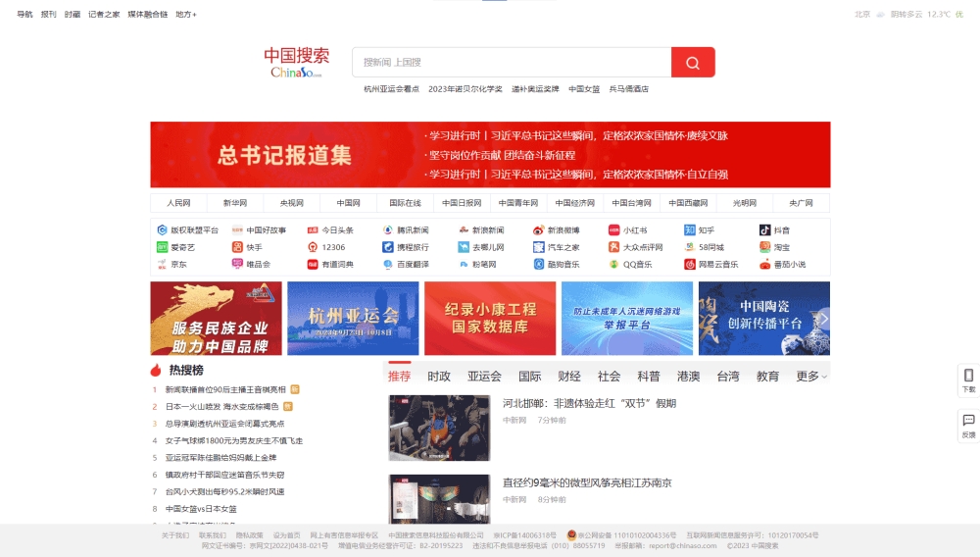Open the 中国好故事 shortcut icon

tap(237, 230)
